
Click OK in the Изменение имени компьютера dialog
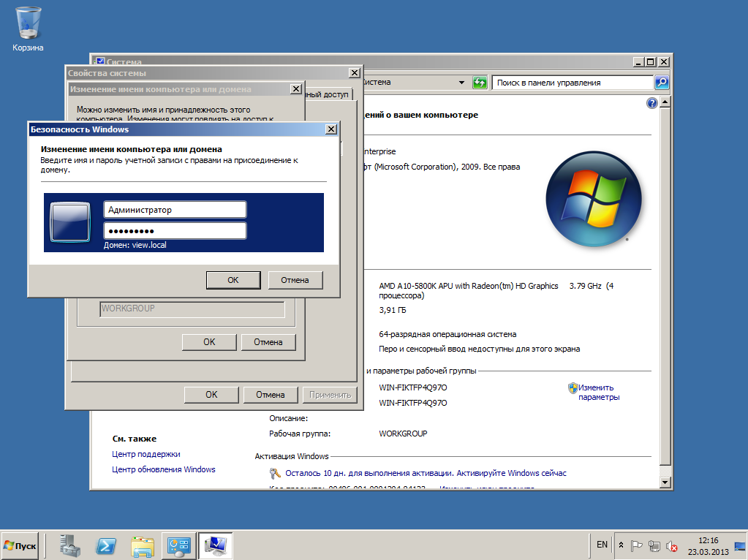click(209, 342)
